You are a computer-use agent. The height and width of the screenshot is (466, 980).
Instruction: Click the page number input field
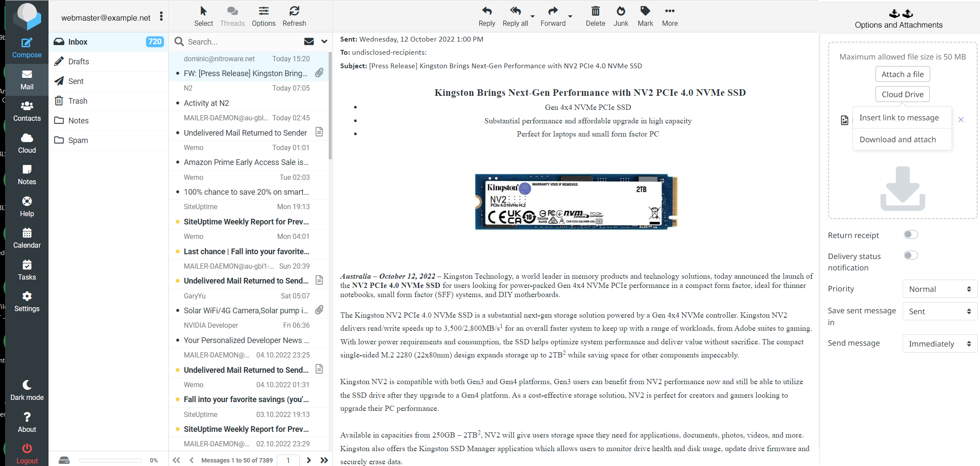pos(288,460)
